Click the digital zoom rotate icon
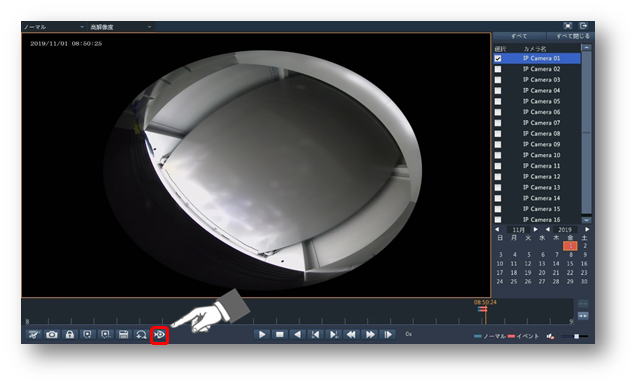 (141, 334)
